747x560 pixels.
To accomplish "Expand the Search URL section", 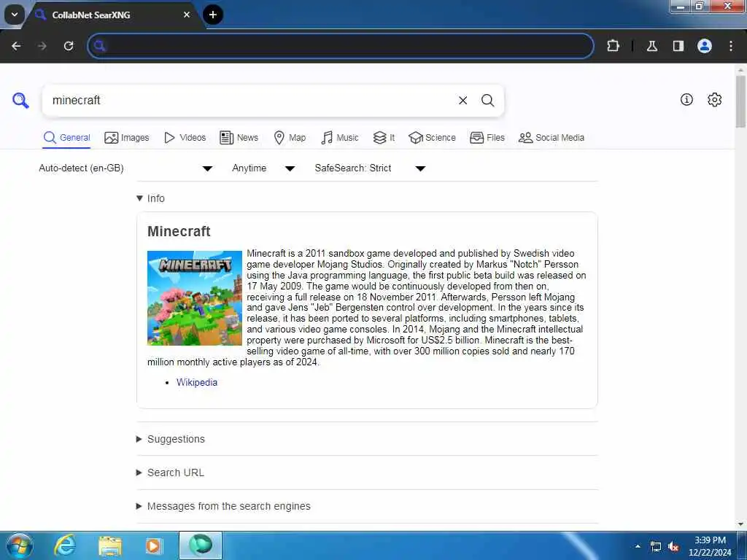I will pos(171,472).
